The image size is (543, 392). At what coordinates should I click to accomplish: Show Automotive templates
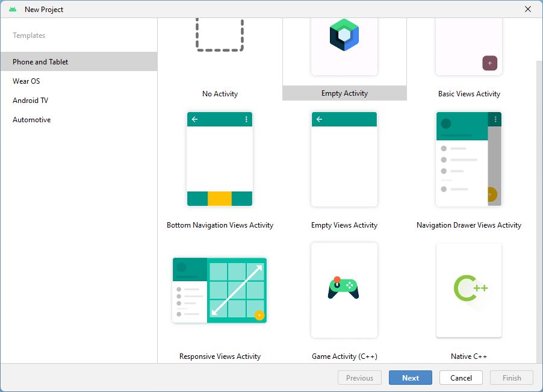(x=79, y=120)
